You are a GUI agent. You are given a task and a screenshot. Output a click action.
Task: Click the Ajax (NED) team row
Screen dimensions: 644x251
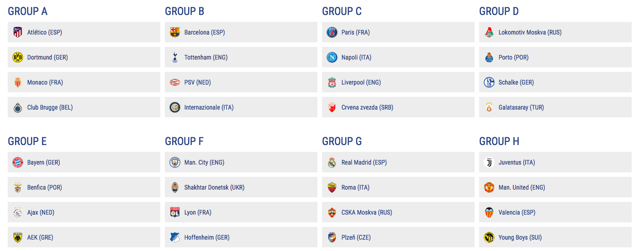tap(84, 212)
